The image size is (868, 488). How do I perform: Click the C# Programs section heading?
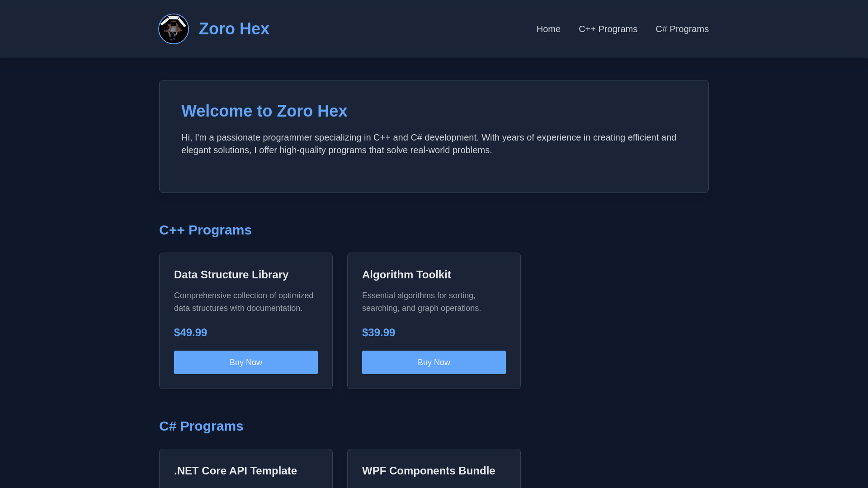pos(201,426)
